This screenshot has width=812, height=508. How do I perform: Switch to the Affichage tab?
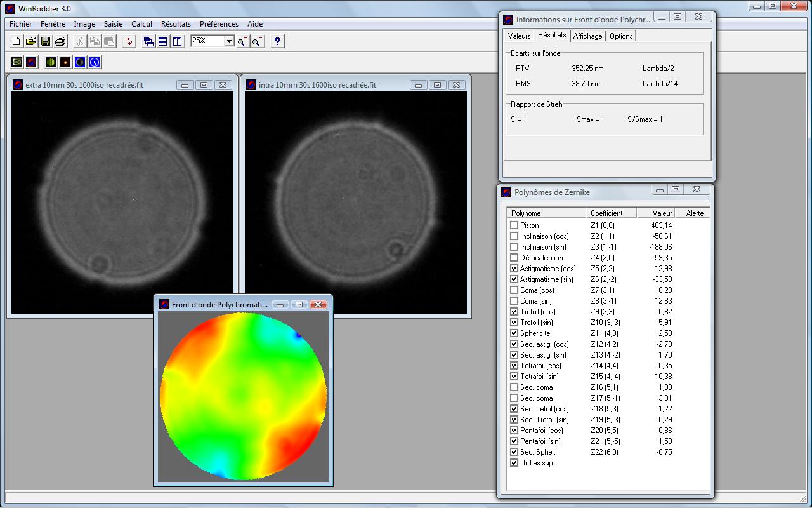tap(587, 36)
